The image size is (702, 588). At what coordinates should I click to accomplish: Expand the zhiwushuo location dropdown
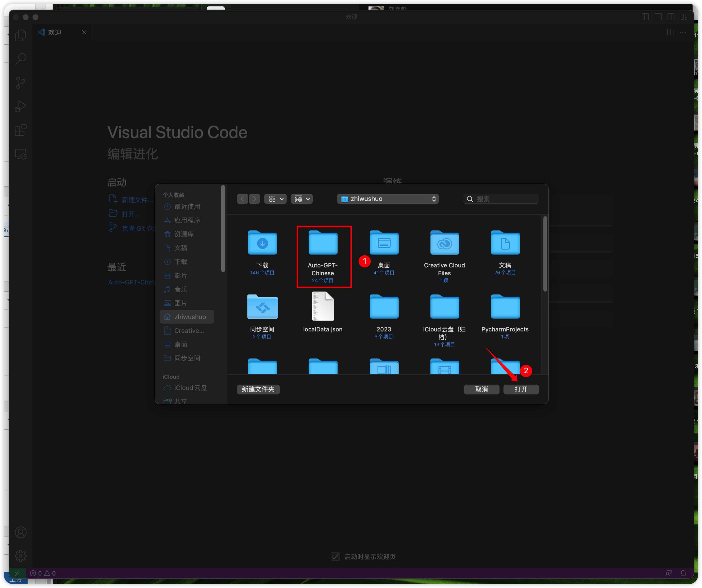[388, 199]
